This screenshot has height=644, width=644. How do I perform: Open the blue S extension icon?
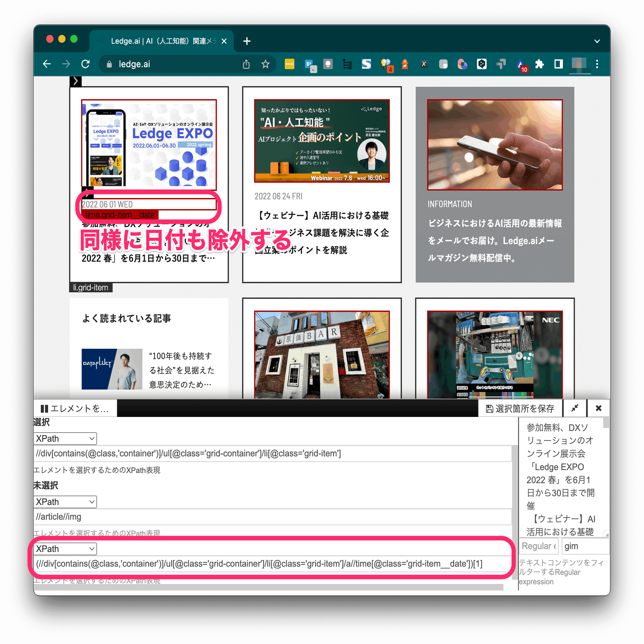[366, 64]
